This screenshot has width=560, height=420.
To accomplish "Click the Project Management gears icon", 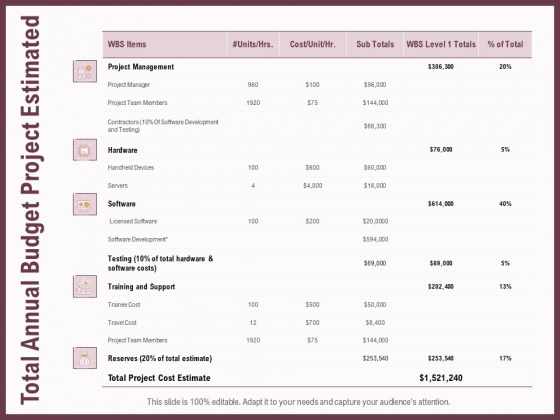I will (85, 71).
